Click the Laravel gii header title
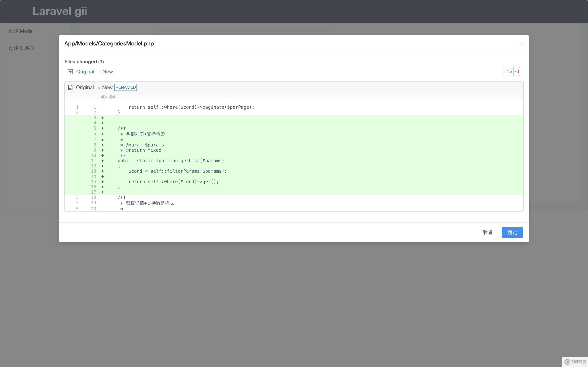The height and width of the screenshot is (367, 588). [x=60, y=11]
